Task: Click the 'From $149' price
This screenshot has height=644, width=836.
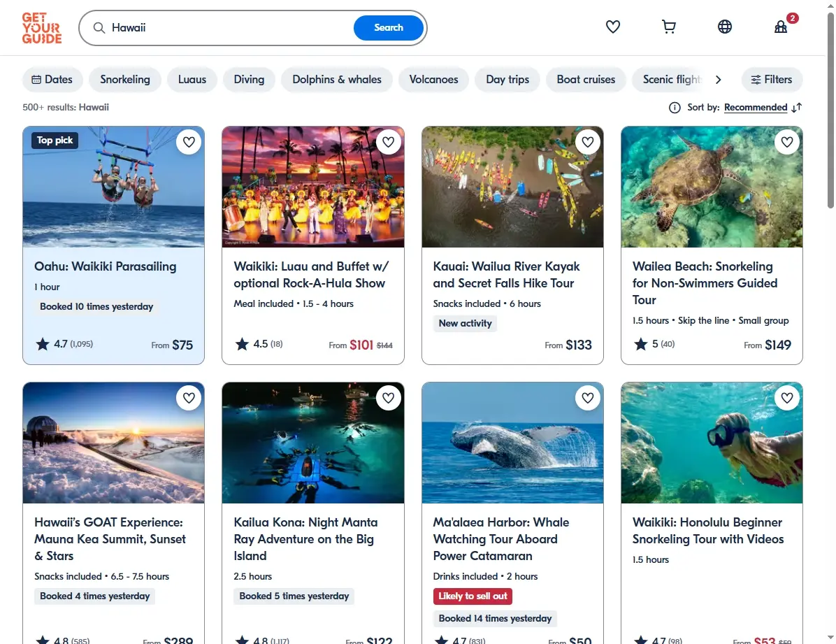Action: coord(767,345)
